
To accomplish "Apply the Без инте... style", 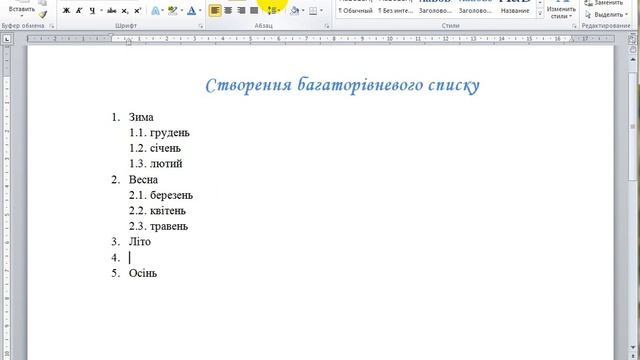I will pos(396,8).
